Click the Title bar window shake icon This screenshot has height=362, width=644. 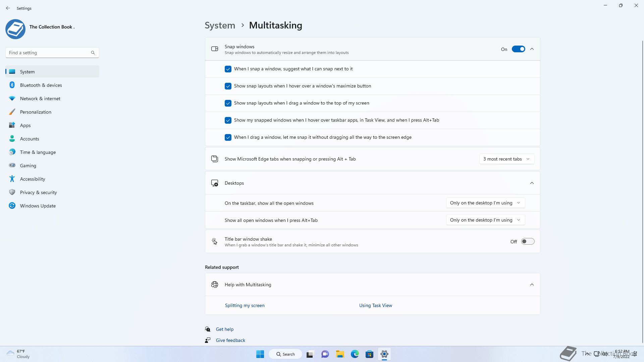[215, 241]
